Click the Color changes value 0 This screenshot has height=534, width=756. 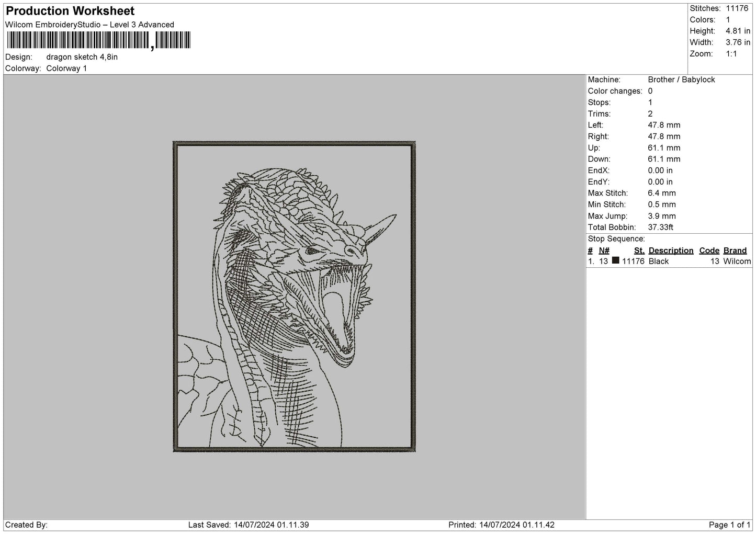pos(650,91)
